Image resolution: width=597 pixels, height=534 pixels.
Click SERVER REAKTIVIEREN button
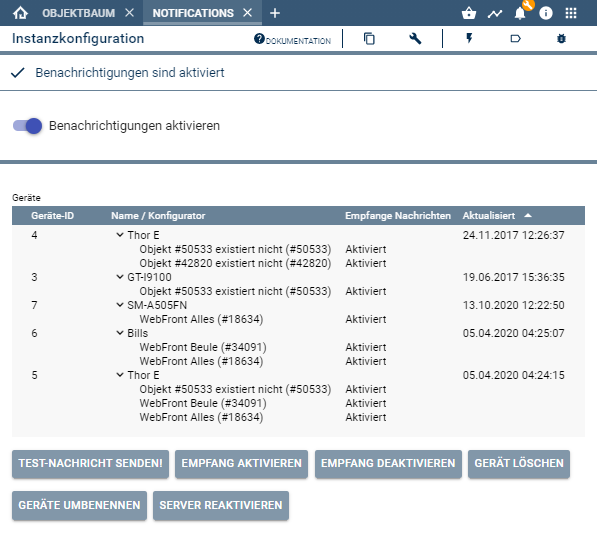click(221, 505)
